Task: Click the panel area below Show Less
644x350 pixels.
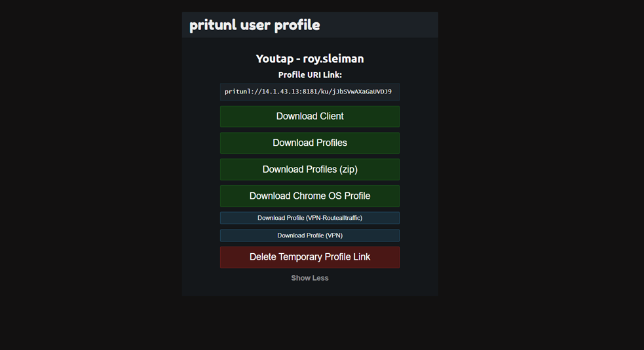Action: click(x=309, y=290)
